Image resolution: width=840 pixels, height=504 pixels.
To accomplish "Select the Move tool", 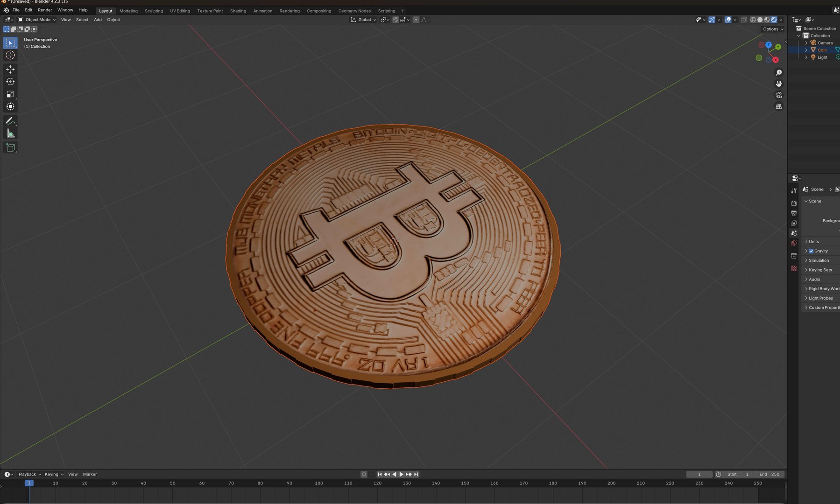I will point(10,69).
